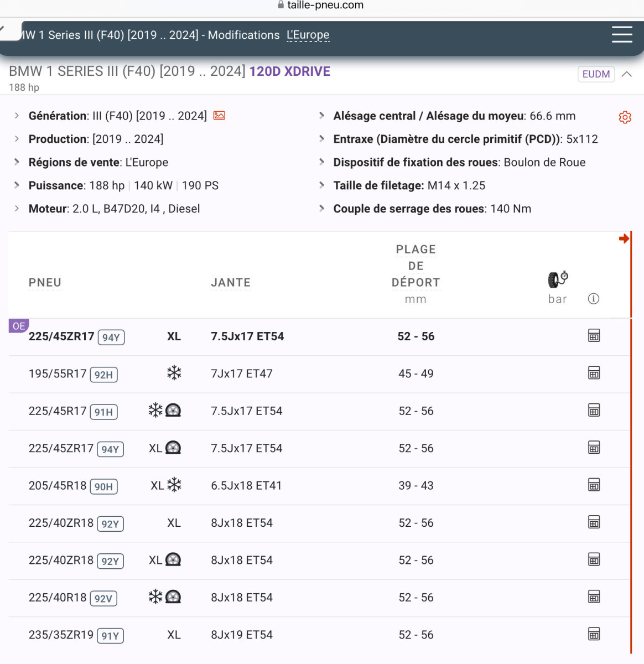
Task: Select the 8Jx19 ET54 rim text
Action: pos(242,635)
